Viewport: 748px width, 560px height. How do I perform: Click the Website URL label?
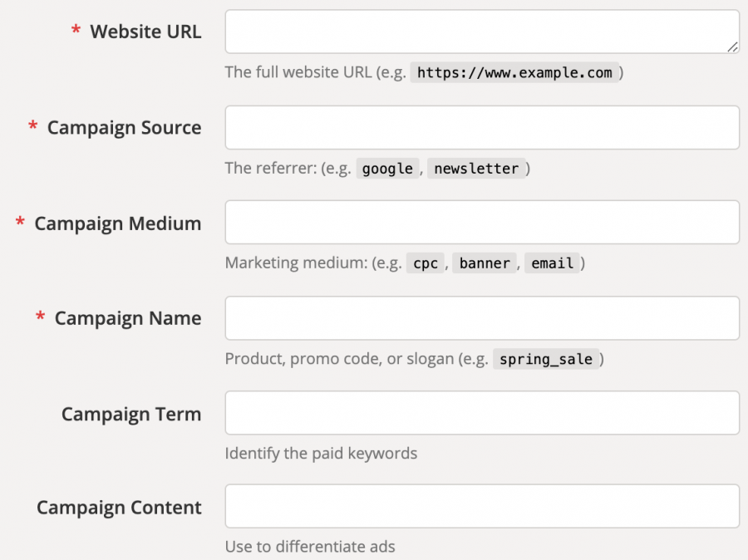coord(145,32)
